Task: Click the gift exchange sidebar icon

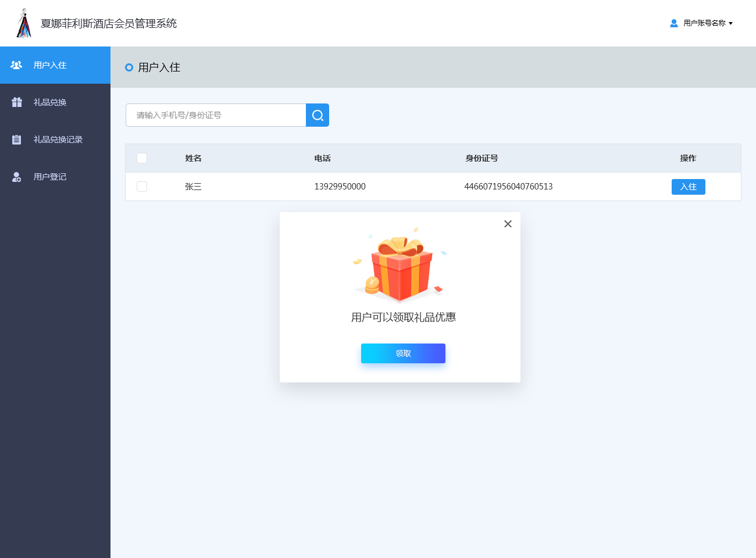Action: (x=17, y=102)
